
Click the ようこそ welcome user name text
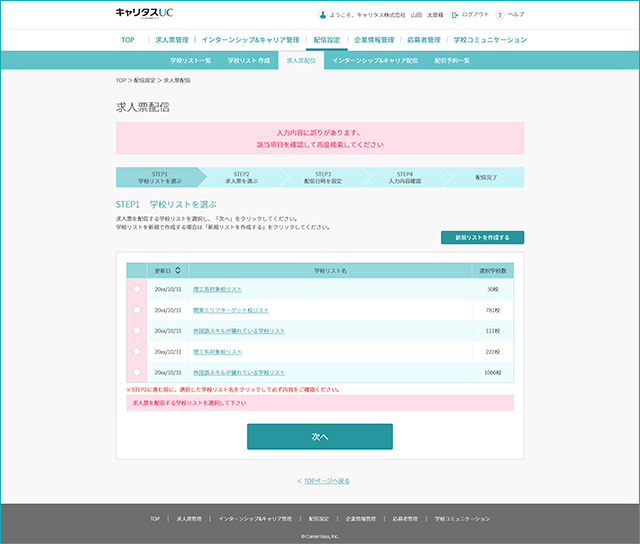coord(386,15)
